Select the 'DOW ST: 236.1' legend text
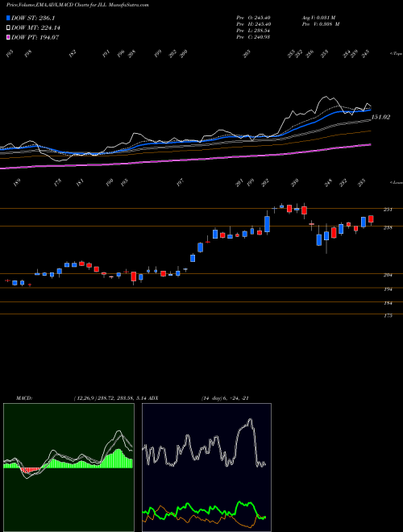The height and width of the screenshot is (532, 403). tap(33, 18)
